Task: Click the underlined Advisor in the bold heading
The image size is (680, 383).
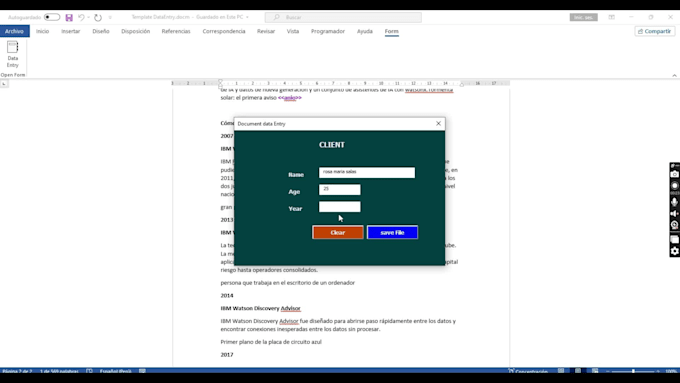Action: click(x=291, y=308)
